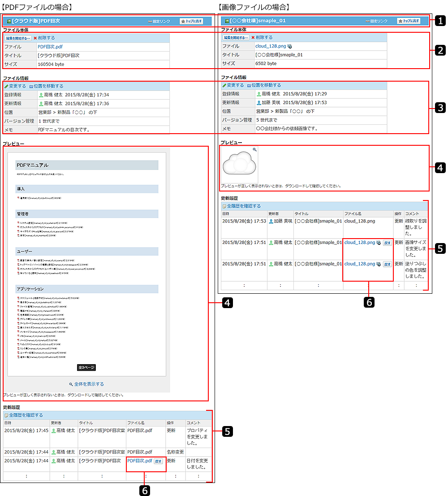The width and height of the screenshot is (448, 496).
Task: Click 位置を移動する in image file's ファイル情報
Action: point(266,85)
